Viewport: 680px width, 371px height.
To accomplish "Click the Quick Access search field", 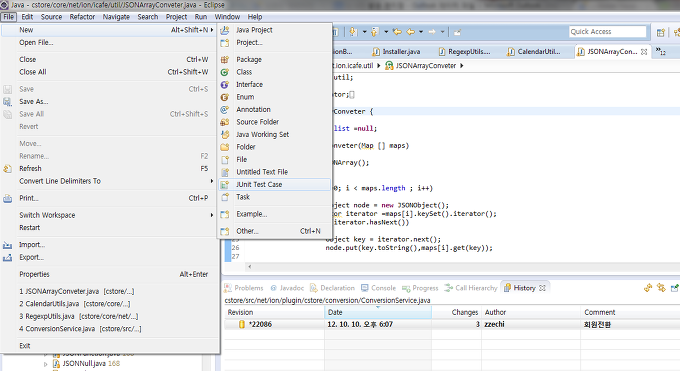I will (607, 32).
